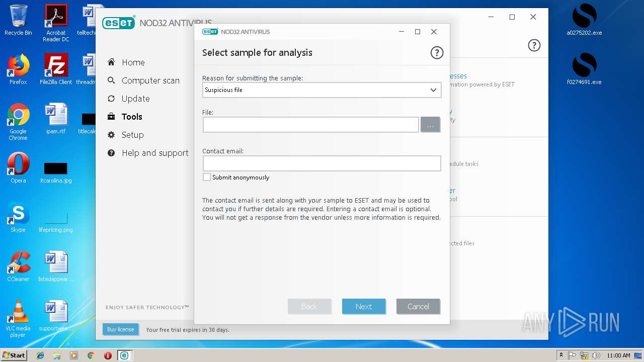Select a0275202.exe desktop file
Screen dimensions: 644x362
[584, 20]
